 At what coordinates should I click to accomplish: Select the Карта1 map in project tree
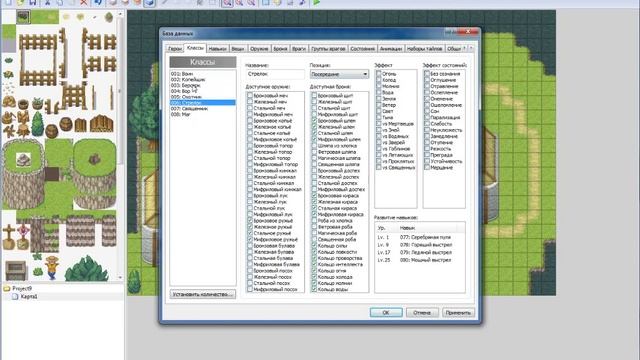point(29,296)
